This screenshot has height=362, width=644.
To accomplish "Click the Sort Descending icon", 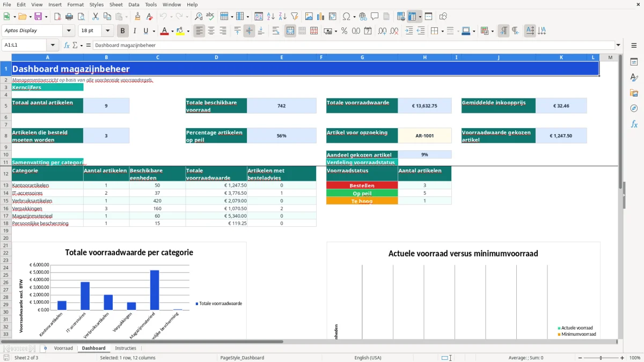I will coord(282,16).
